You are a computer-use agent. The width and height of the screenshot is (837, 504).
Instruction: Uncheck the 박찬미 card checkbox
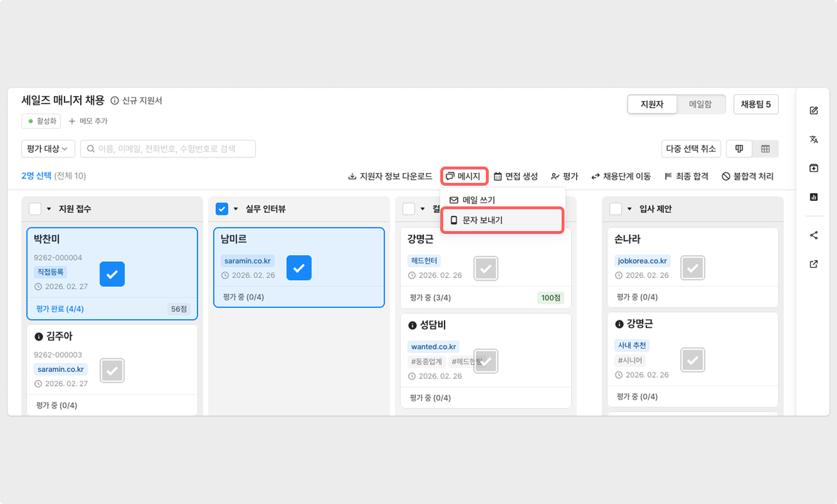tap(112, 274)
